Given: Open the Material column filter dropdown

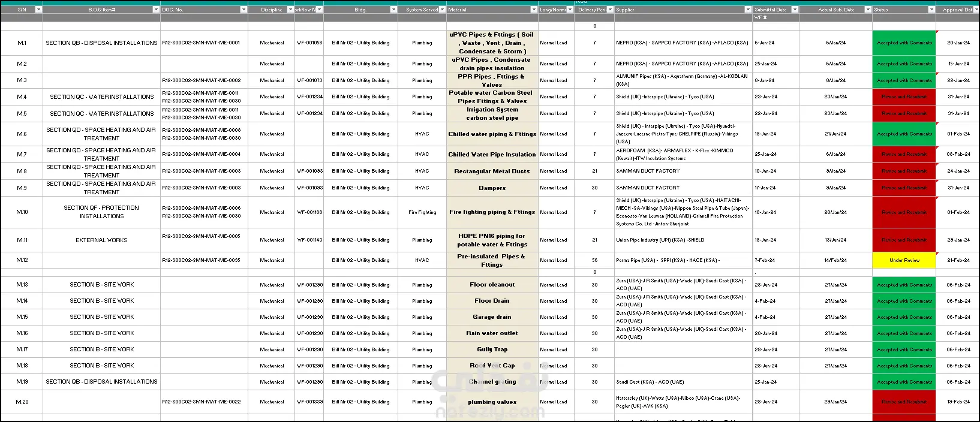Looking at the screenshot, I should (x=534, y=10).
